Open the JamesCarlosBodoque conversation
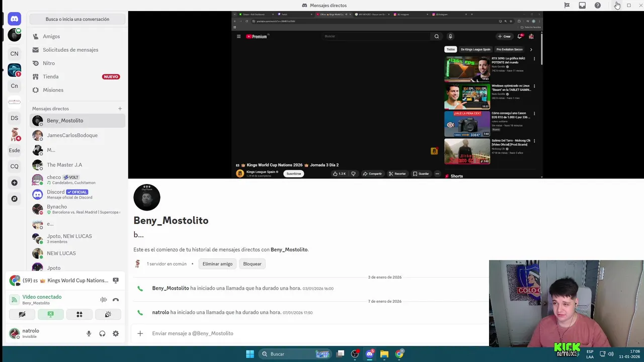The width and height of the screenshot is (644, 362). coord(77,135)
